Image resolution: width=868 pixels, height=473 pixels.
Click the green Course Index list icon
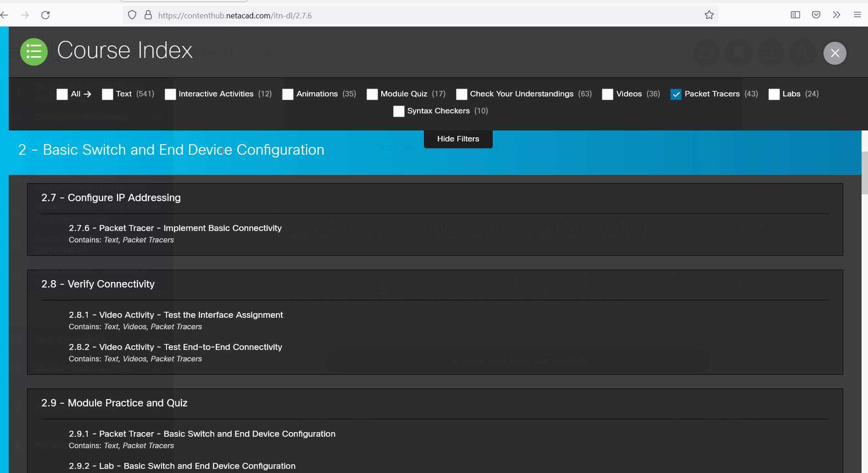pyautogui.click(x=33, y=51)
